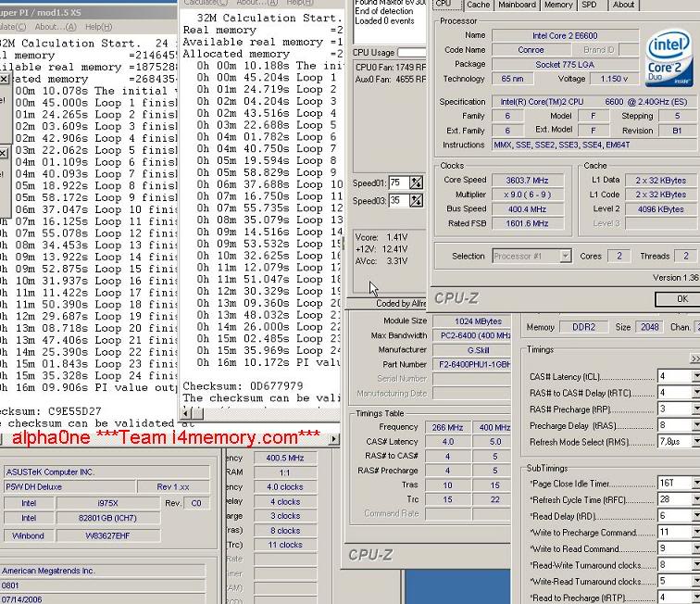Click the memory frequency value 400.5 MHz
The image size is (700, 604).
tap(285, 458)
